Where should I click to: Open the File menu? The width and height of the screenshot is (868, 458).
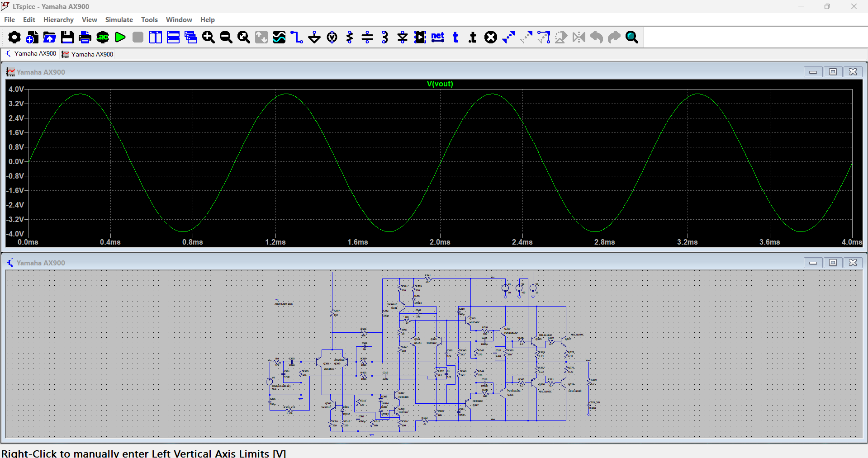coord(9,20)
